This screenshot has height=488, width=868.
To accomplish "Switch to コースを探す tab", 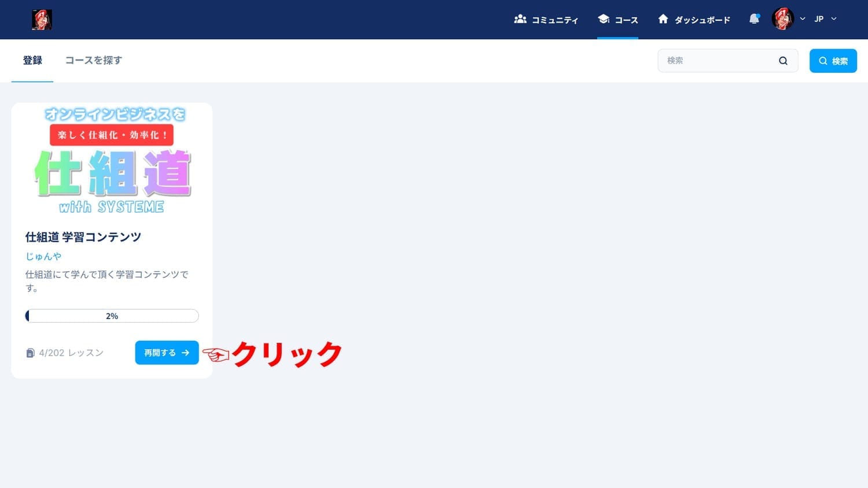I will (94, 60).
